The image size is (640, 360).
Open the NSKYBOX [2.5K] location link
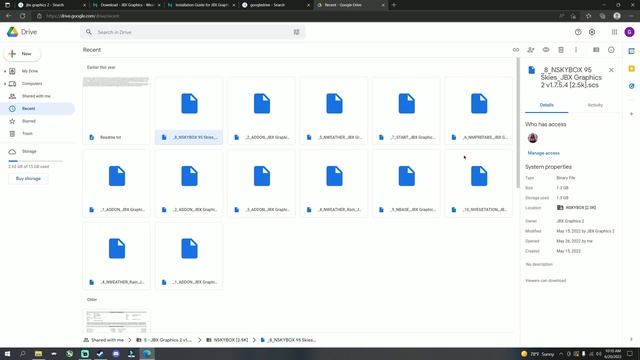[x=576, y=208]
